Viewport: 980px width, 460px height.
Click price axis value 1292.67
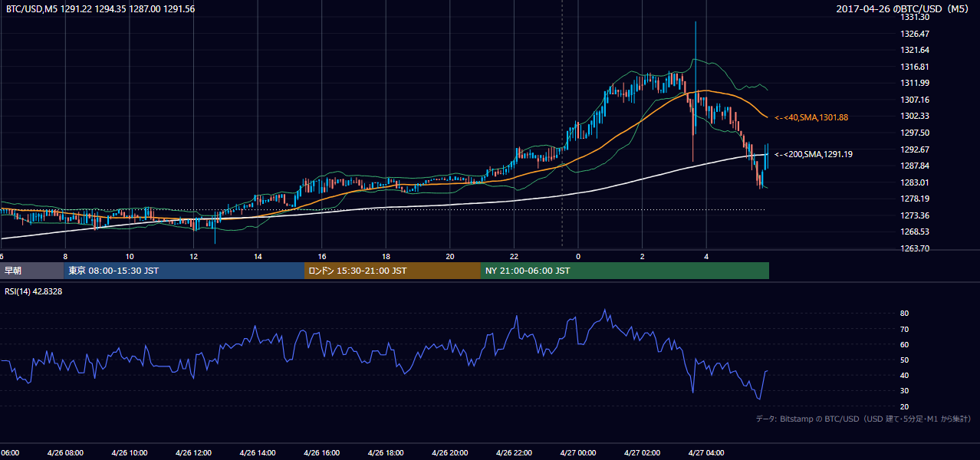point(914,149)
